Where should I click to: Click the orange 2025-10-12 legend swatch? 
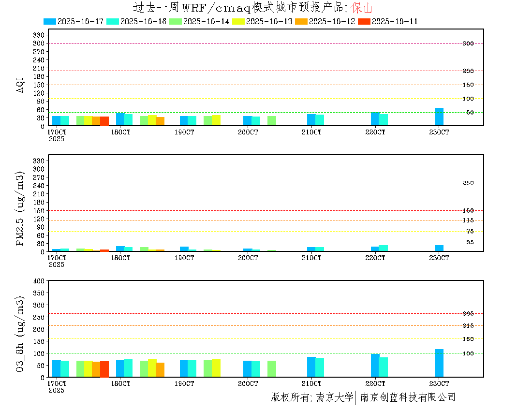(301, 21)
